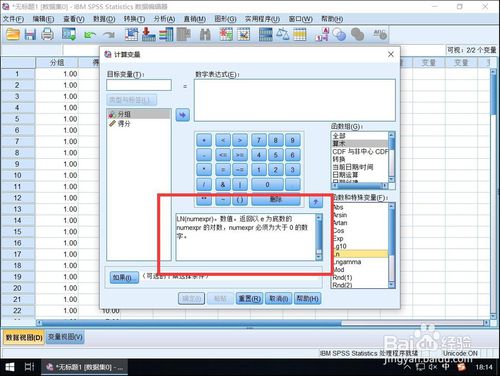The width and height of the screenshot is (500, 376).
Task: Click the function description scroll down arrow
Action: [319, 257]
